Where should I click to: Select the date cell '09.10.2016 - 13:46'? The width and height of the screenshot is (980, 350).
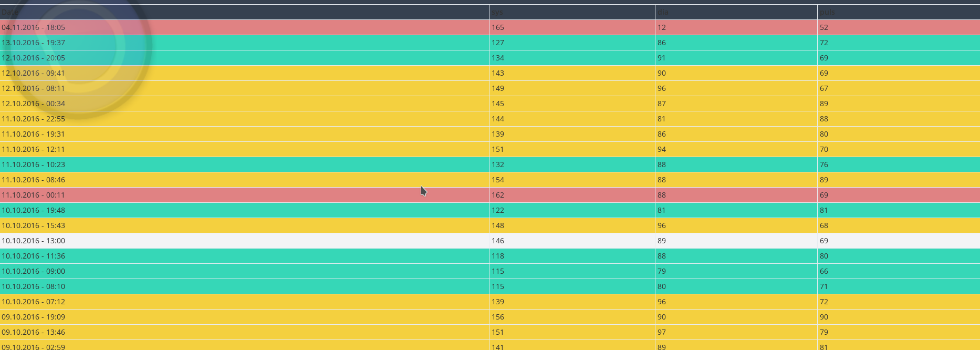(244, 332)
